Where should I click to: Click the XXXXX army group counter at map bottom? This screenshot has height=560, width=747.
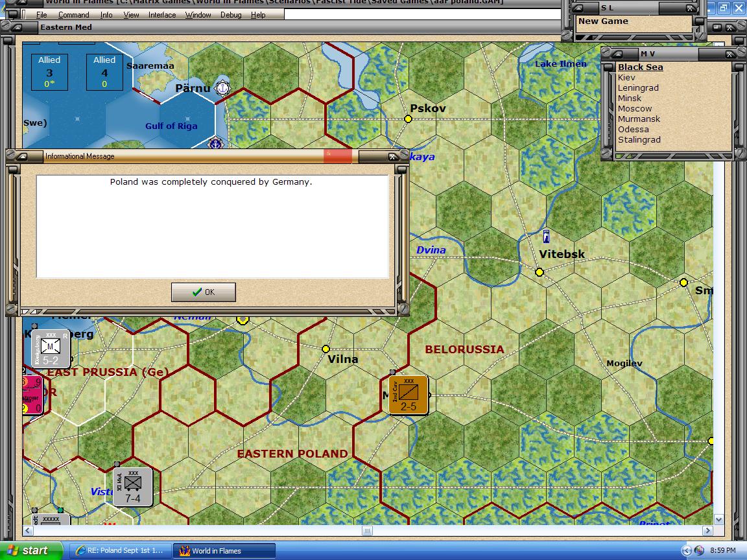(51, 520)
